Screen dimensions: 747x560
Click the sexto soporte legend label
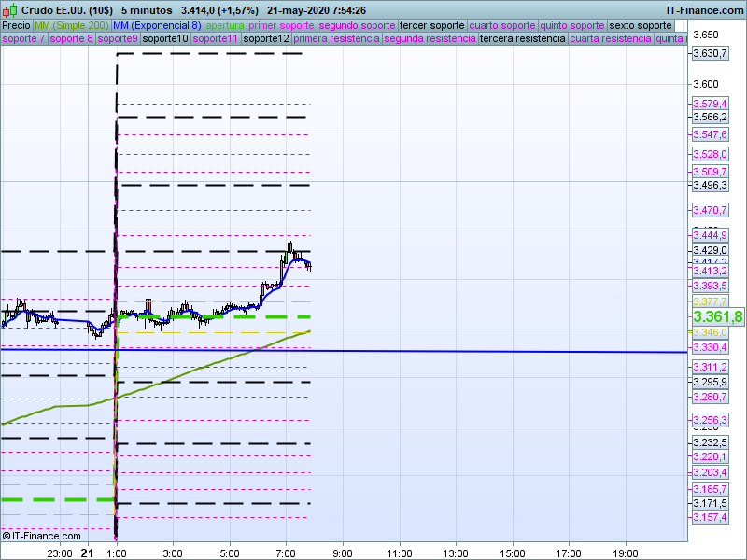[x=641, y=25]
